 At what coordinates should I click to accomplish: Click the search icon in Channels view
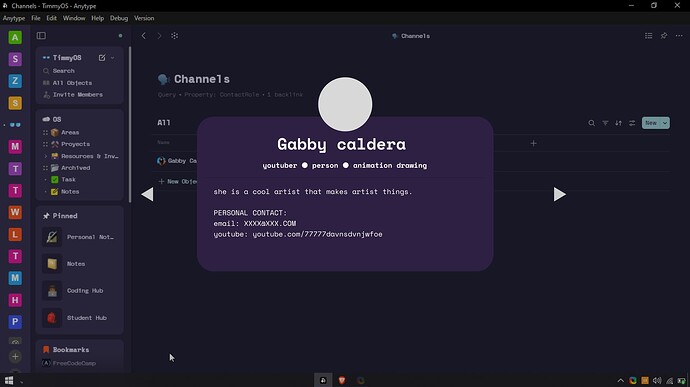[x=591, y=123]
